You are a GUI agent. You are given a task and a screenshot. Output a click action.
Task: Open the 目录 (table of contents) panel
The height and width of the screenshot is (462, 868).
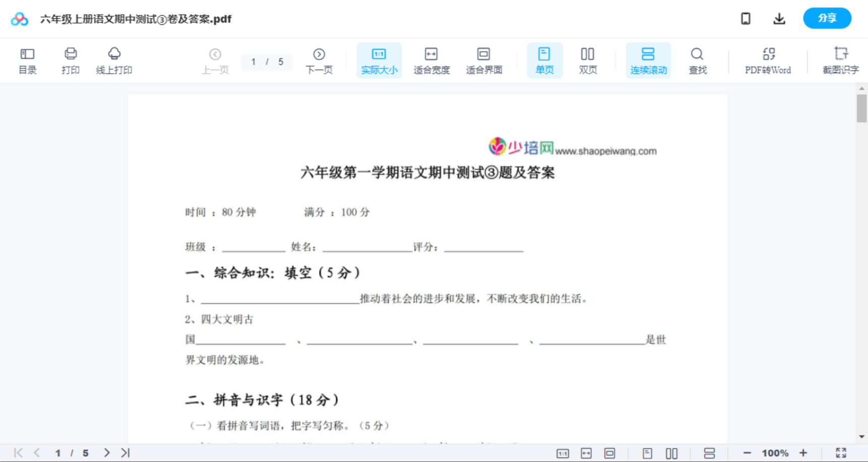click(27, 60)
